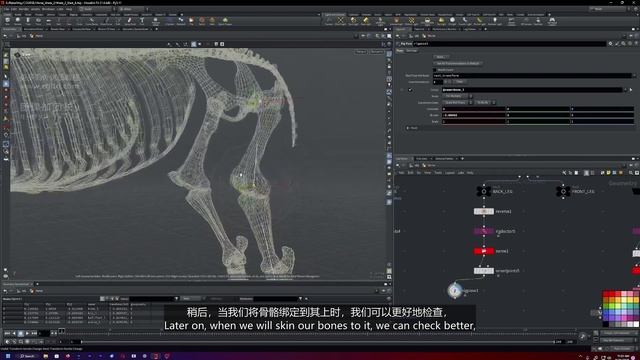Select the Spray Paint shelf tool
The width and height of the screenshot is (640, 360).
(x=130, y=21)
